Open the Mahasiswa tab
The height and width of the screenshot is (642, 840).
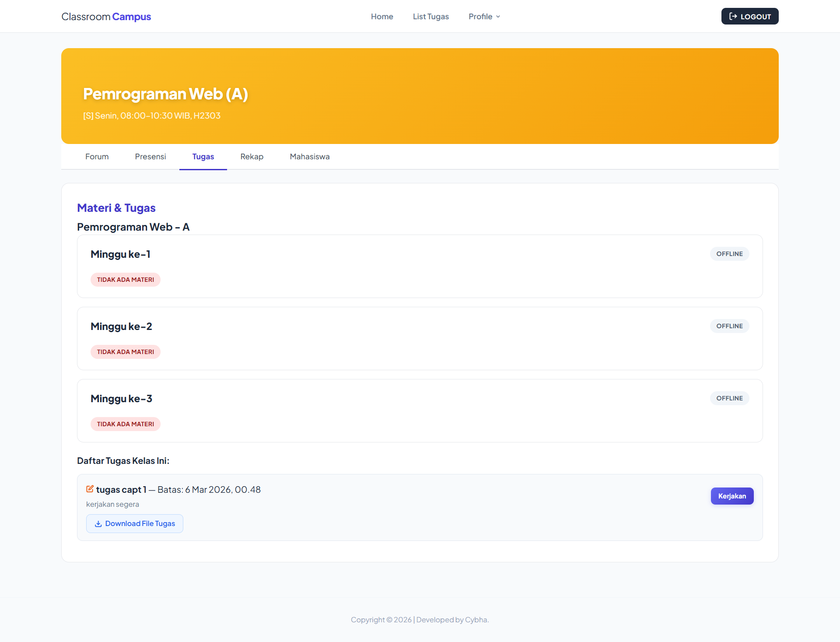point(310,157)
